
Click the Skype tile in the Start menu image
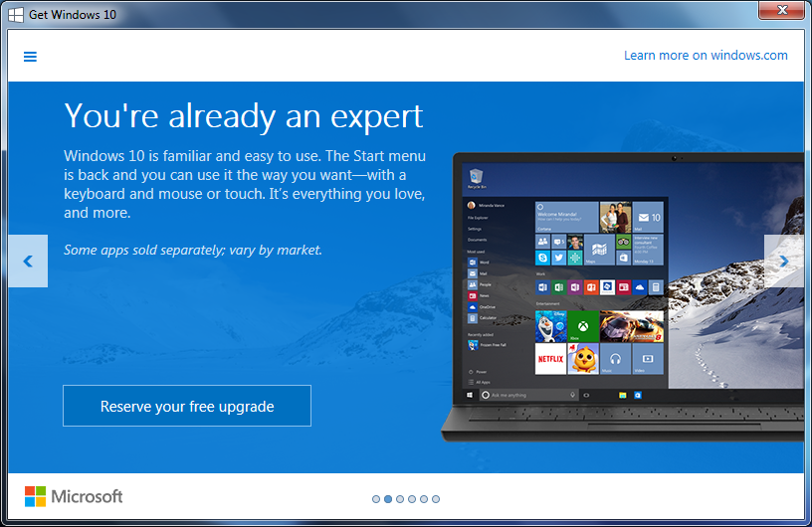coord(543,259)
